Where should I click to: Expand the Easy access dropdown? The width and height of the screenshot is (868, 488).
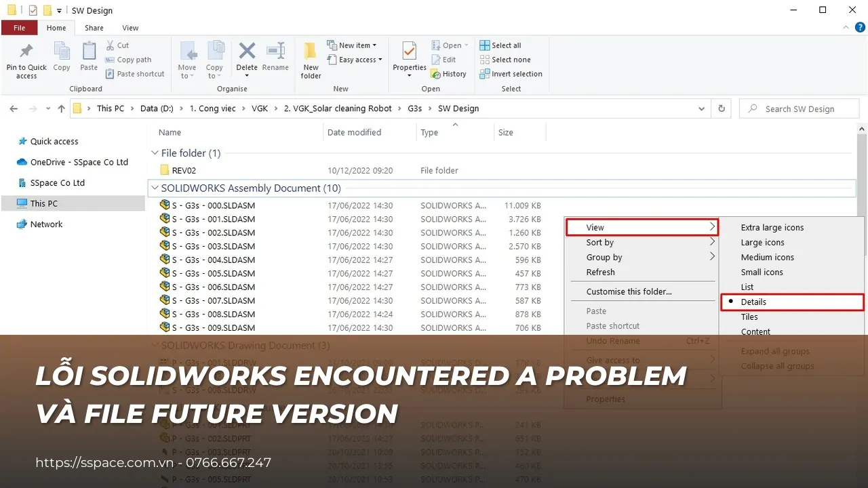pyautogui.click(x=354, y=60)
